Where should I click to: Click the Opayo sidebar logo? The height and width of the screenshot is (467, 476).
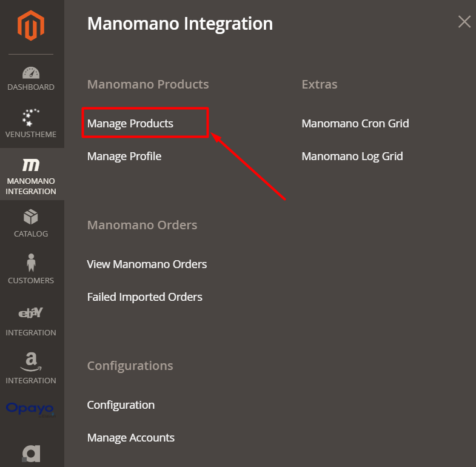(x=30, y=409)
